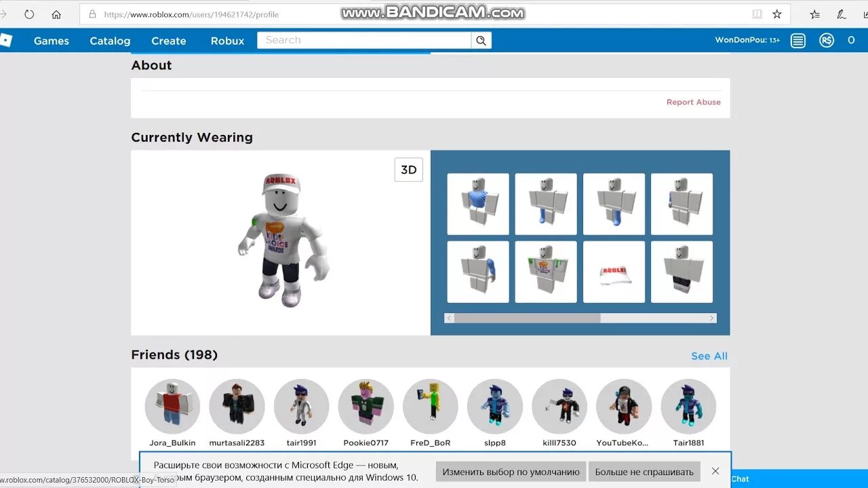Open reading view icon in address bar
Screen dimensions: 868x488
[x=757, y=14]
